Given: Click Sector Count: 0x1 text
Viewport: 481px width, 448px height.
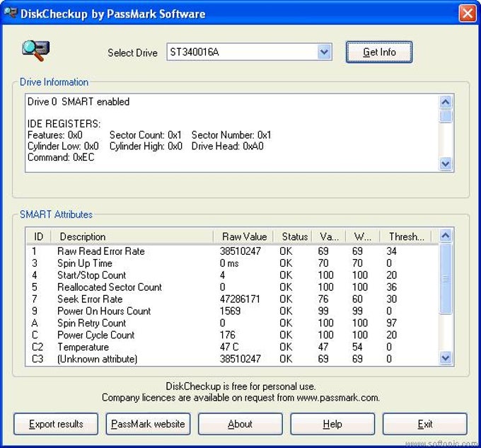Looking at the screenshot, I should 146,135.
